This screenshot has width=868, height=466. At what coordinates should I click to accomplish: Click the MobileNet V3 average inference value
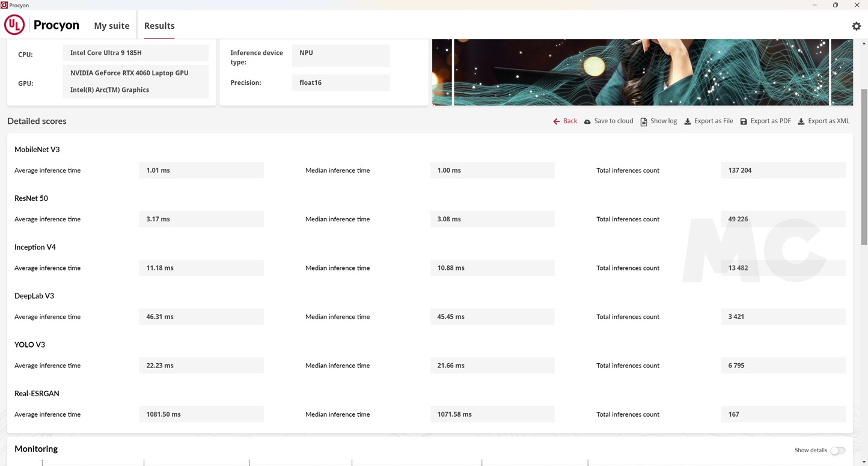click(201, 170)
